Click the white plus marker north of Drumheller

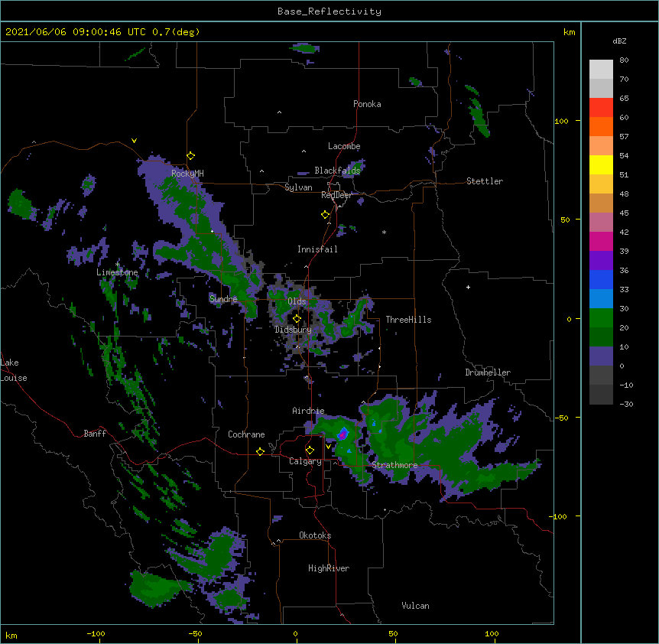(468, 287)
